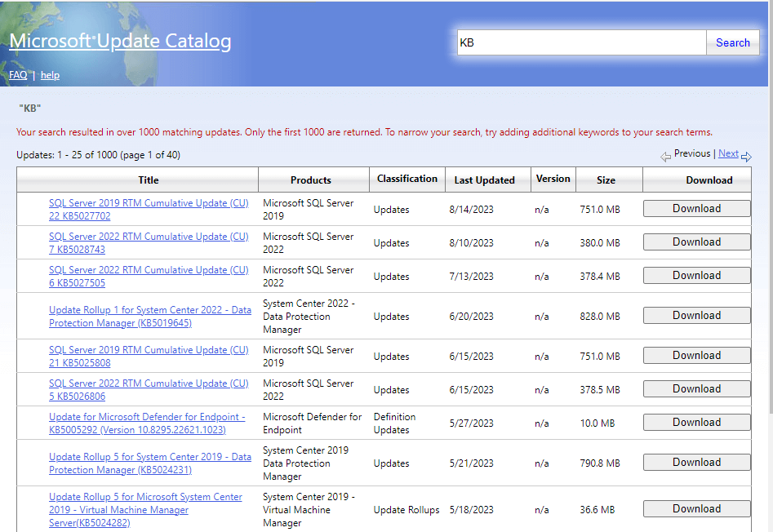Image resolution: width=773 pixels, height=532 pixels.
Task: Select the Updates 1 - 25 of 1000 text
Action: coord(98,155)
